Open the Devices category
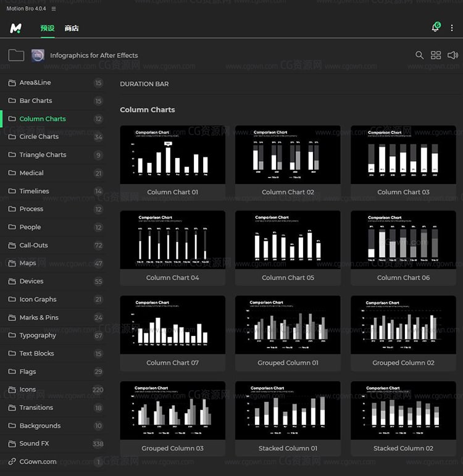This screenshot has height=476, width=463. click(52, 281)
